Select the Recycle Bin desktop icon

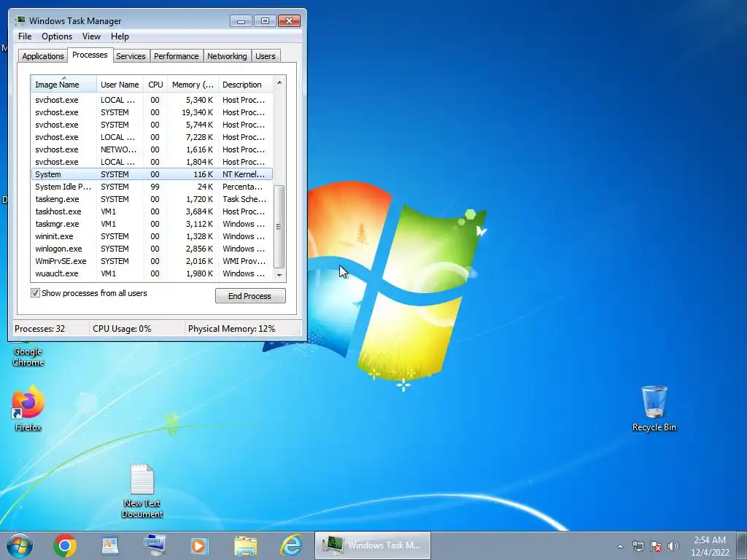point(654,408)
